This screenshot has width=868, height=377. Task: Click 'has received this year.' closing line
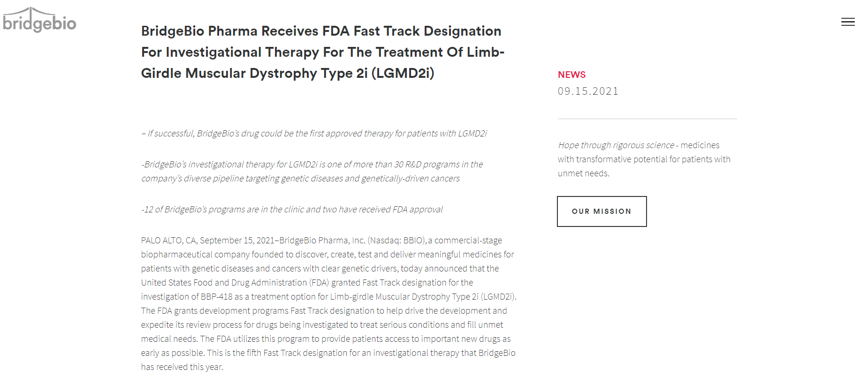coord(182,367)
